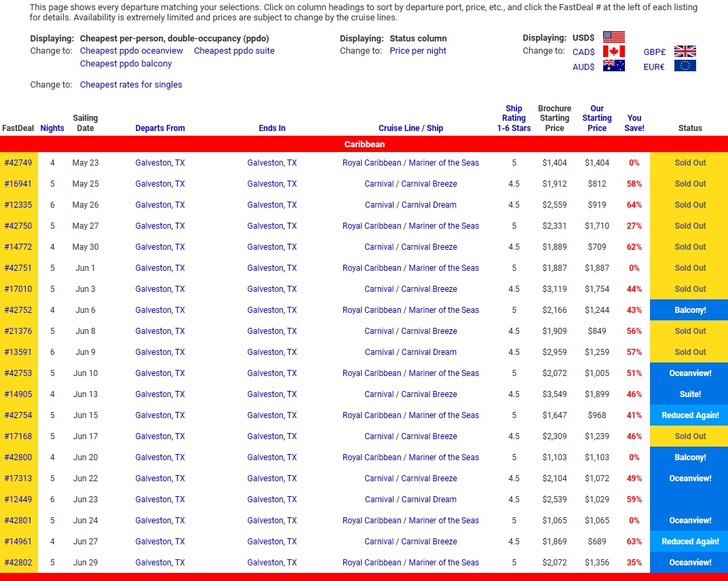
Task: Sort by Ends In column heading
Action: coord(272,128)
